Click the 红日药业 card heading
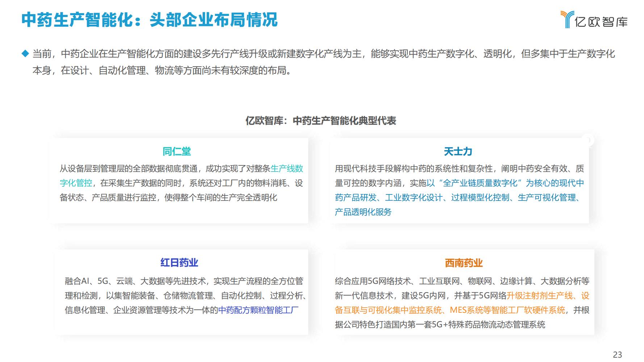Image resolution: width=644 pixels, height=362 pixels. 179,262
